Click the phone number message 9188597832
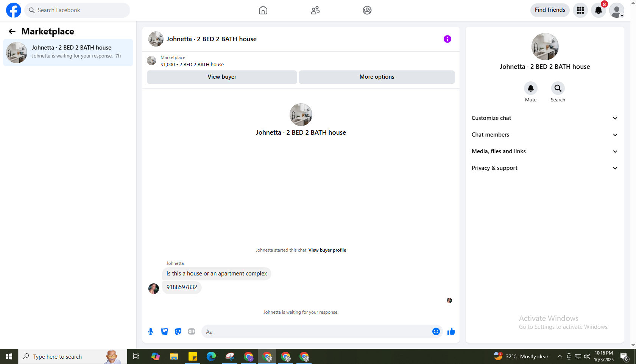Viewport: 636px width, 364px height. [x=182, y=287]
